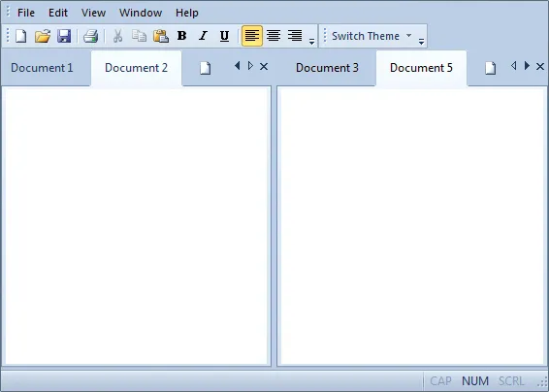Save with the floppy disk icon
Viewport: 549px width, 392px height.
point(64,36)
